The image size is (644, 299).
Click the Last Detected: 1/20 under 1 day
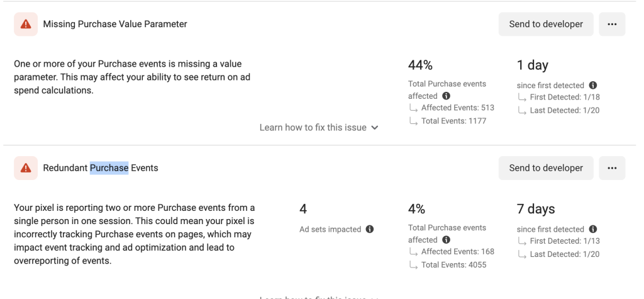pyautogui.click(x=563, y=110)
